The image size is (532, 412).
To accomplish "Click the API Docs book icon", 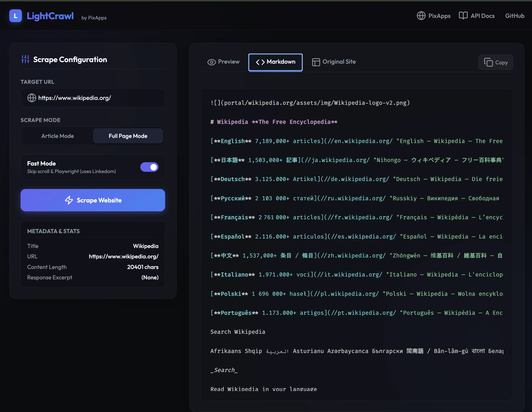I will tap(463, 16).
